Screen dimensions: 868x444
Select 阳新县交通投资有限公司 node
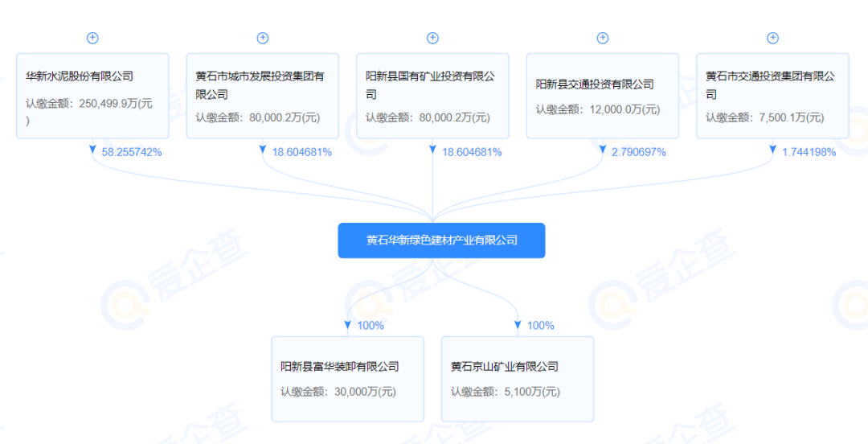(x=595, y=84)
